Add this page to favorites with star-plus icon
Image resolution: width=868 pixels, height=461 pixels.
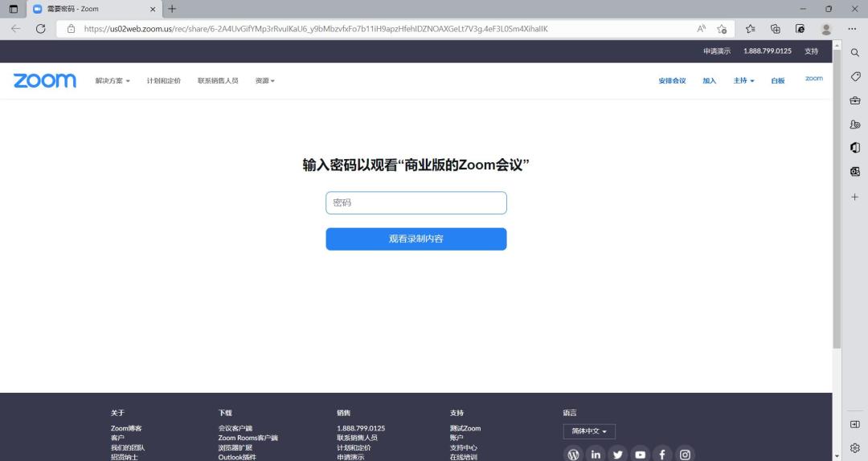pos(722,29)
